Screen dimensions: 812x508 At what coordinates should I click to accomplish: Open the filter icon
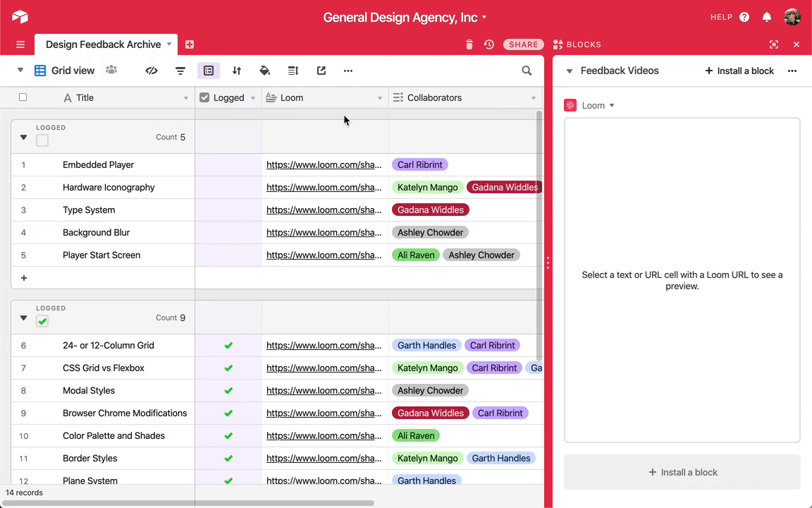point(180,71)
